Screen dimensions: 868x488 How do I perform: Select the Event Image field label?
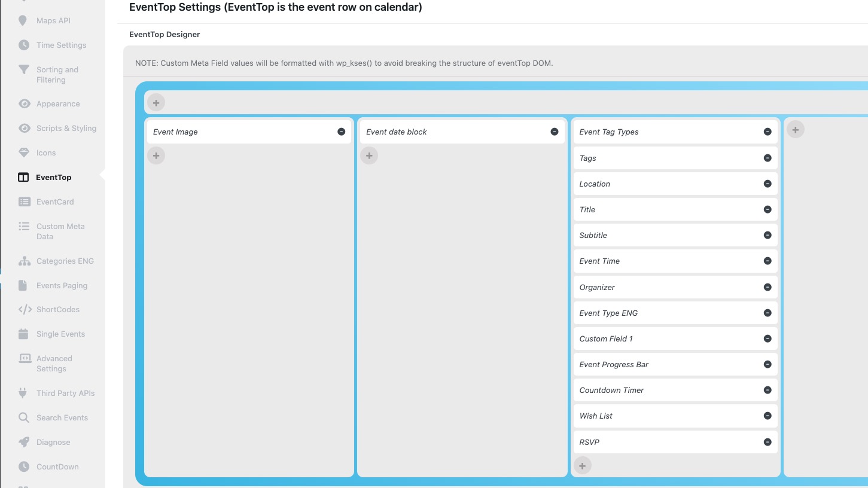175,132
